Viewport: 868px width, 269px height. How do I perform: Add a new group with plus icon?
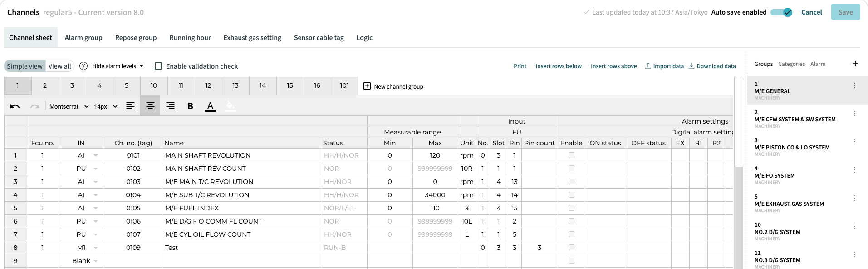(855, 64)
